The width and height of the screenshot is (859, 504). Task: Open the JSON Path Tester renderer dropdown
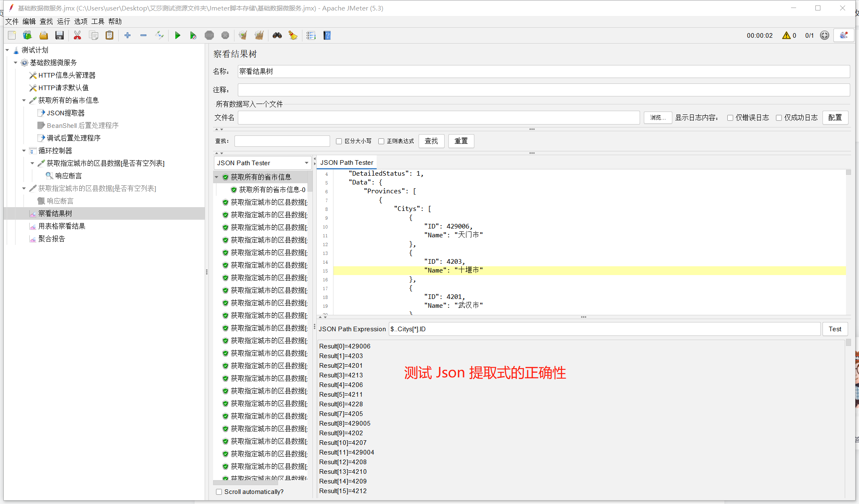coord(306,163)
